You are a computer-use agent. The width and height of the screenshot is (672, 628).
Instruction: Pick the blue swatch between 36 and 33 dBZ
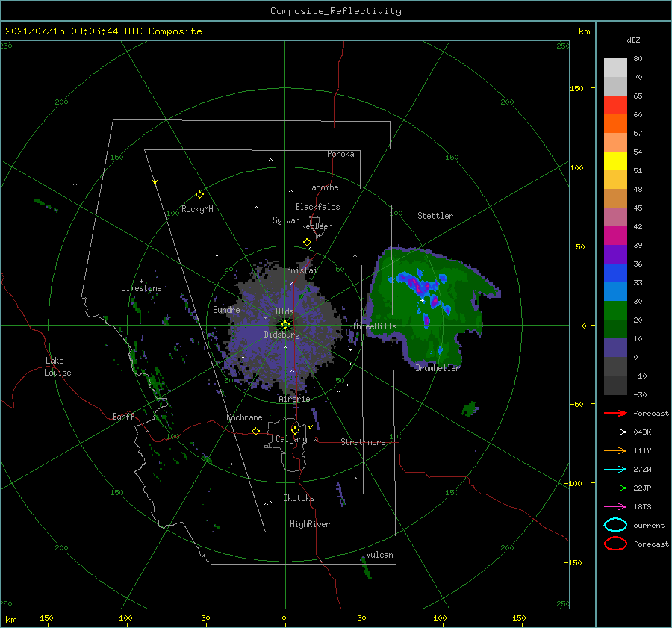(x=615, y=273)
